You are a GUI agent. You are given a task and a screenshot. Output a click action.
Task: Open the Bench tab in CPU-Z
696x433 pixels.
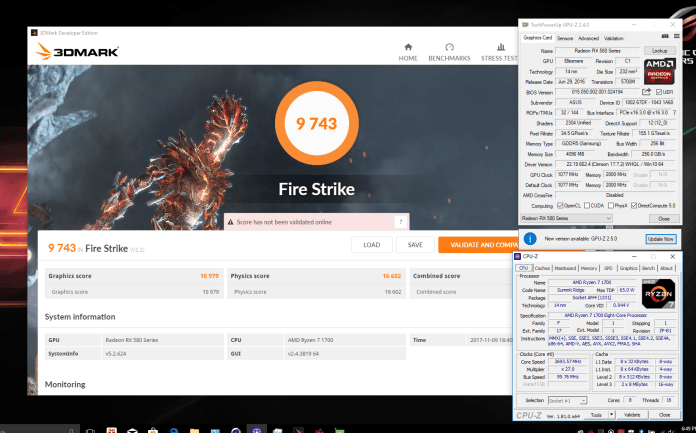point(648,268)
